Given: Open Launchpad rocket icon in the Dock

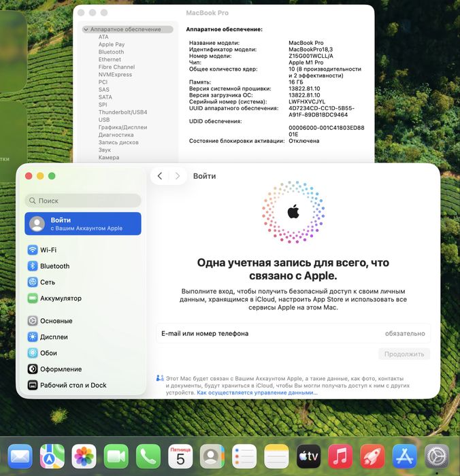Looking at the screenshot, I should (x=373, y=456).
